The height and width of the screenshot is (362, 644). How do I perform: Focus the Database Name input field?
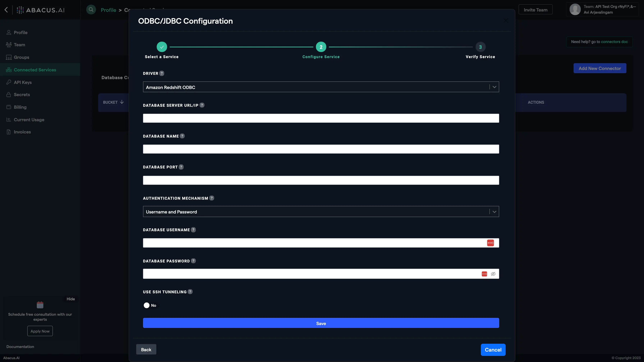click(321, 149)
